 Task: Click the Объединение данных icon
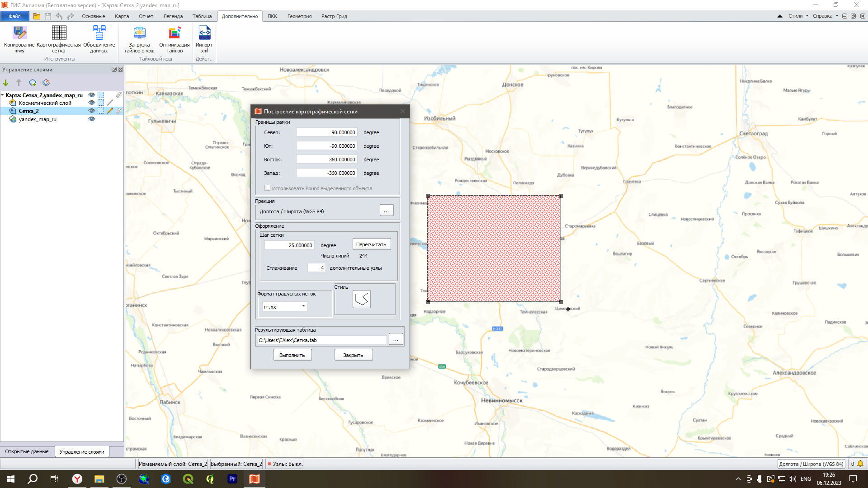tap(99, 33)
